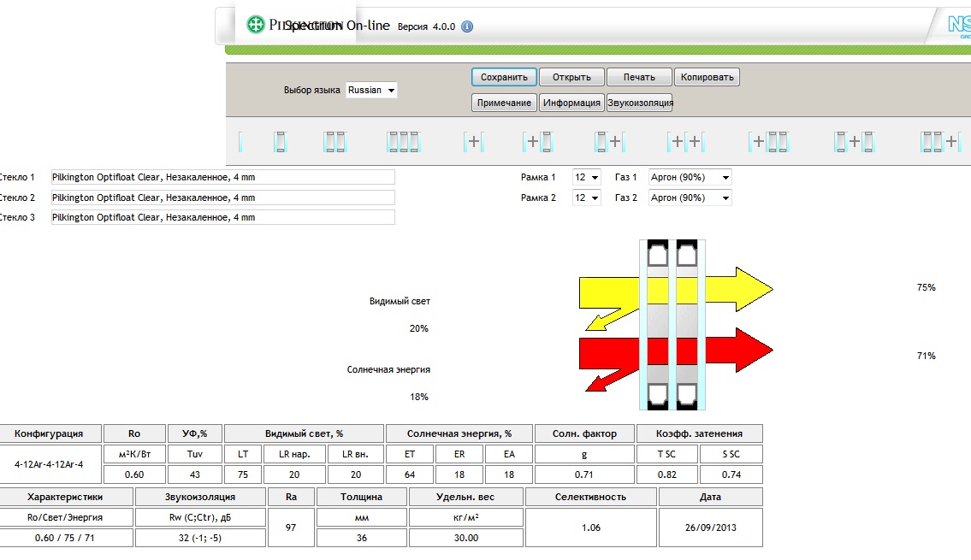Click the T SC value 0.82 cell
Viewport: 971px width, 560px height.
(667, 475)
